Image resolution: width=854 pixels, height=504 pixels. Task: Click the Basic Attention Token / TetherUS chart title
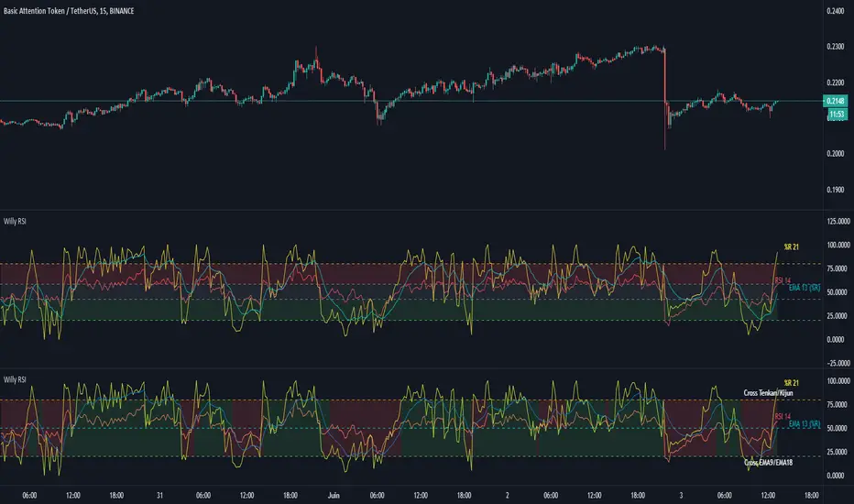[x=69, y=11]
